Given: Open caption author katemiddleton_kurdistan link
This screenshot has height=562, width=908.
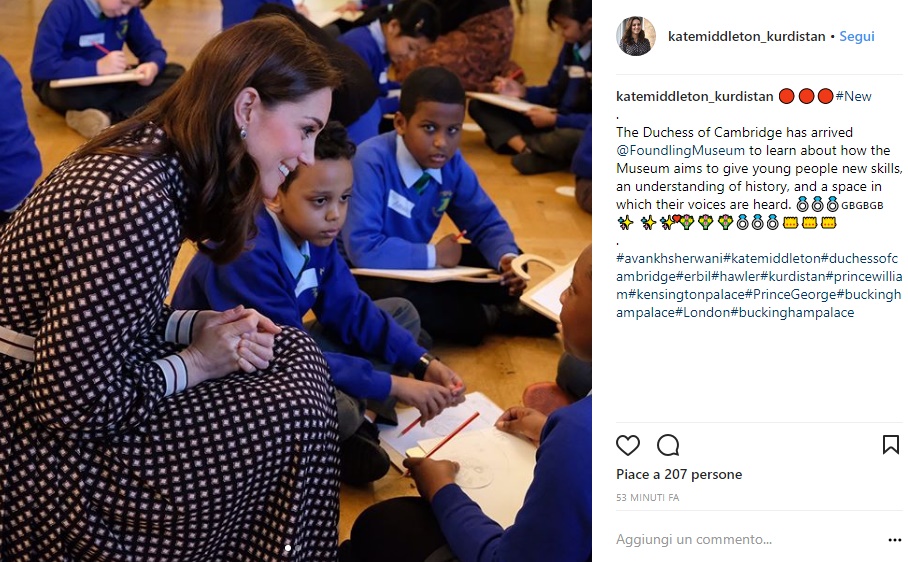Looking at the screenshot, I should coord(694,97).
